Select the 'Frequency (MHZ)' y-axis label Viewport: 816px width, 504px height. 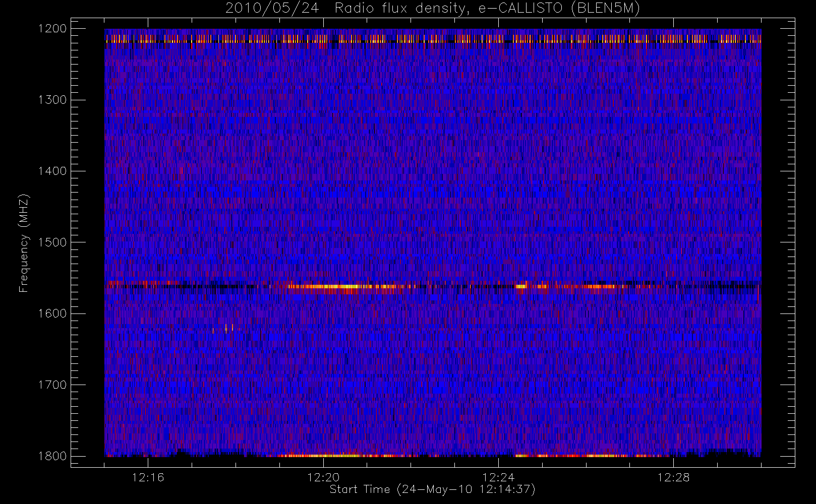click(24, 243)
